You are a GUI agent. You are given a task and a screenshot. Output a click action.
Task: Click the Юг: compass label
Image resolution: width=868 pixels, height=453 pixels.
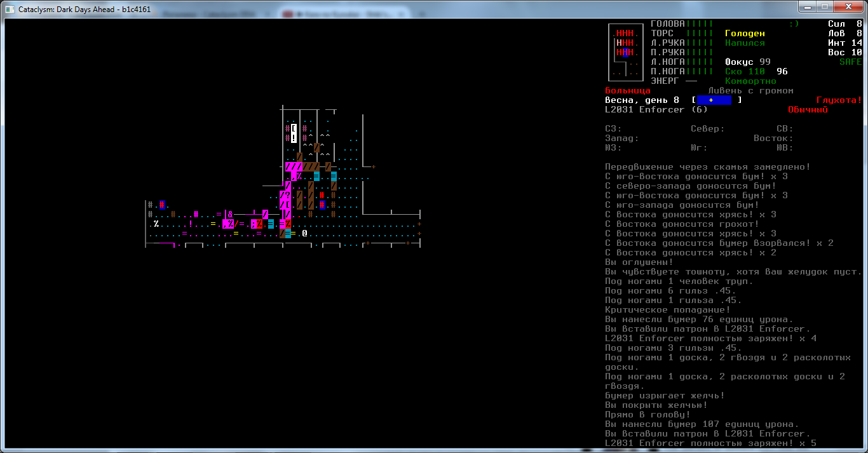click(700, 147)
